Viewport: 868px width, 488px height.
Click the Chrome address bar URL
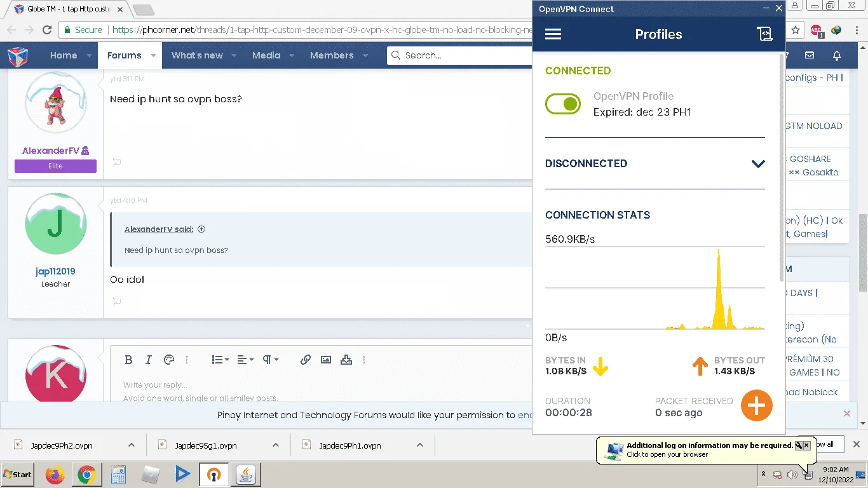click(x=321, y=30)
